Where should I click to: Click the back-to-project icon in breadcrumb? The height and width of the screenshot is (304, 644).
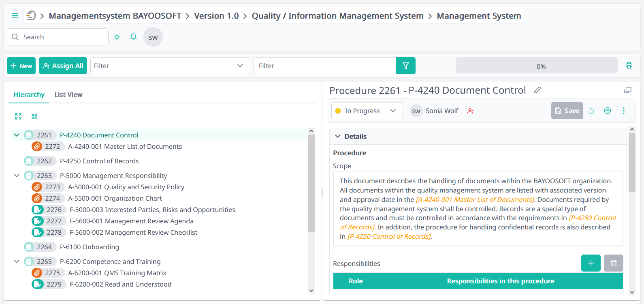31,15
